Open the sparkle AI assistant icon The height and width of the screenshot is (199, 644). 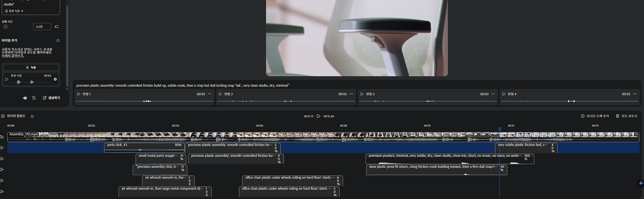(640, 183)
